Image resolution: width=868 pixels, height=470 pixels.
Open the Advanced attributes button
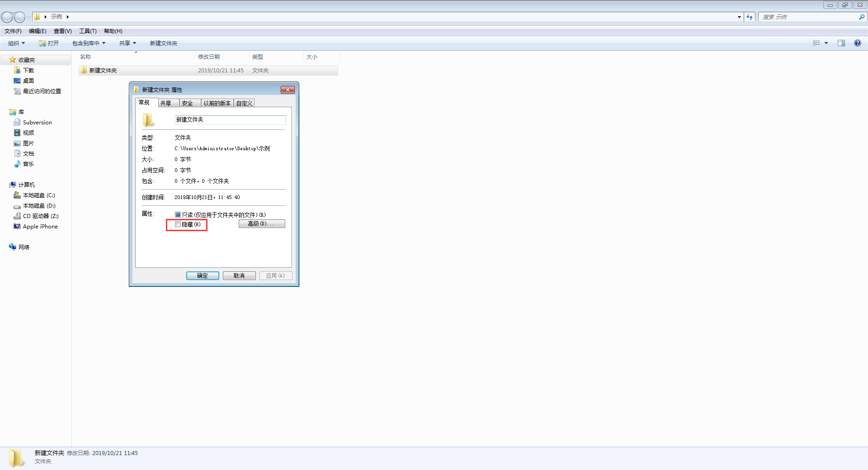coord(262,224)
